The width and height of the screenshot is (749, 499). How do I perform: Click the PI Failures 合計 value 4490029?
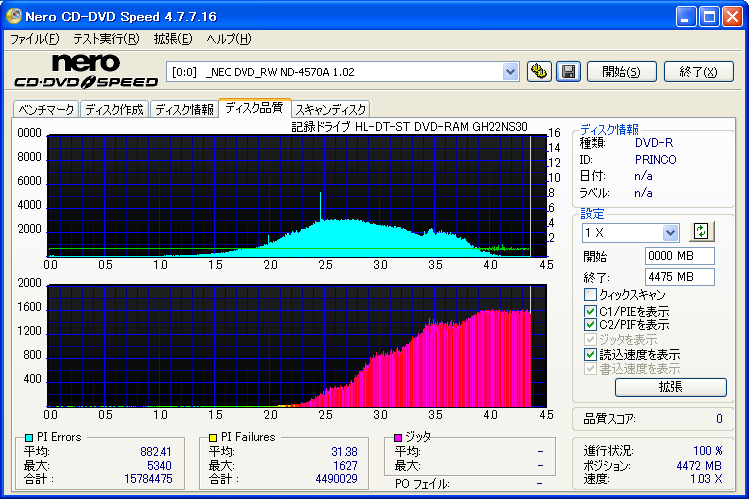336,479
